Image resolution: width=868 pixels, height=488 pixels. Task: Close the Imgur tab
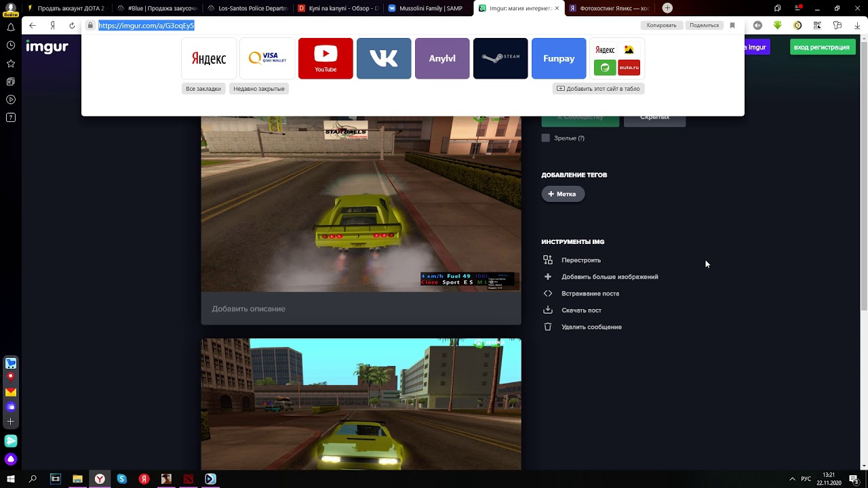pos(557,8)
